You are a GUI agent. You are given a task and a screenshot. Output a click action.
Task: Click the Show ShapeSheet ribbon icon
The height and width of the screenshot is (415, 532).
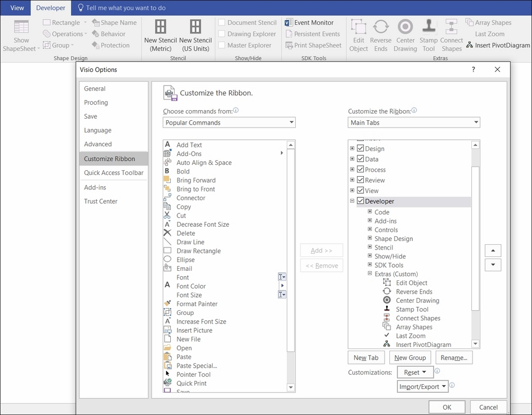pos(21,27)
